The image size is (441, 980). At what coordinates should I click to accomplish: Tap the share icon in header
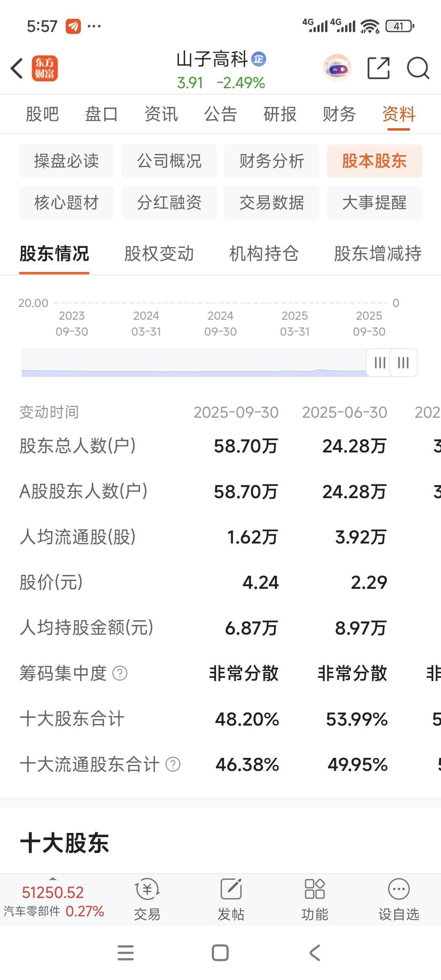coord(379,68)
